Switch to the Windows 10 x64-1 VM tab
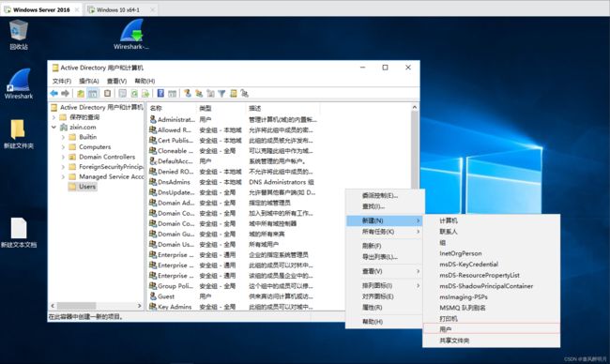Image resolution: width=610 pixels, height=364 pixels. pos(120,9)
